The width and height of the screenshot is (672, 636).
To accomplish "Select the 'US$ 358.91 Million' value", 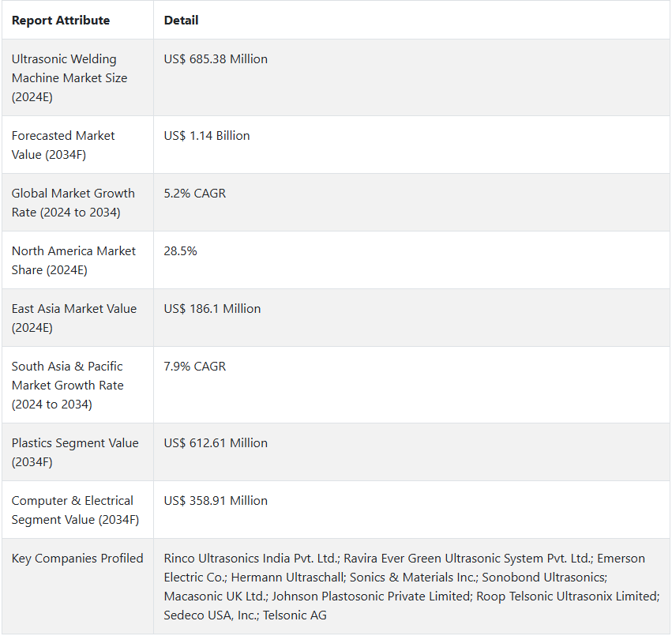I will pyautogui.click(x=216, y=501).
